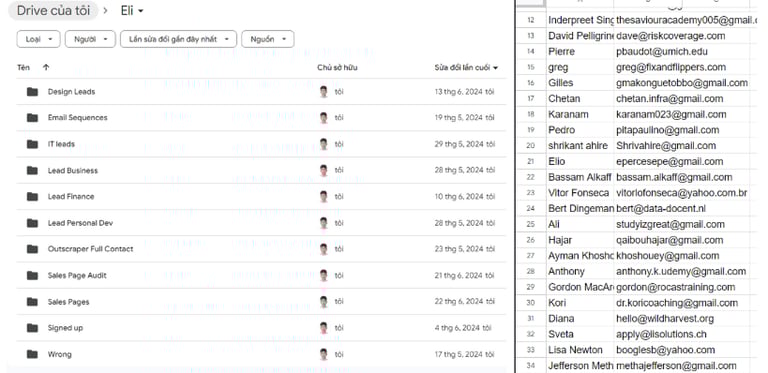Click owner avatar in Sales Page Audit row

[323, 275]
